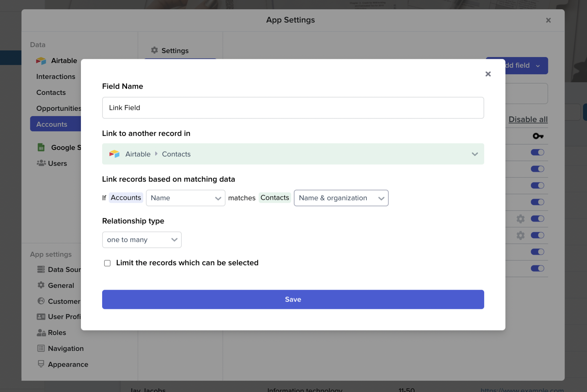The image size is (587, 392).
Task: Toggle the second-to-last field switch
Action: 537,252
